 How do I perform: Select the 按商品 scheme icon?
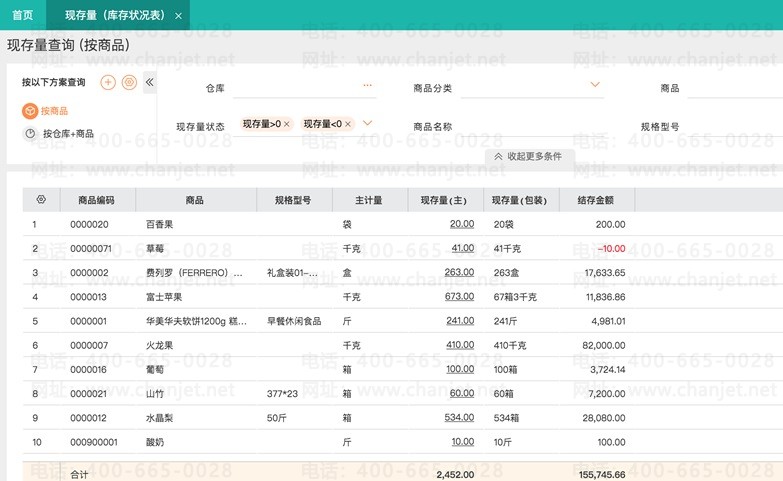(x=30, y=111)
